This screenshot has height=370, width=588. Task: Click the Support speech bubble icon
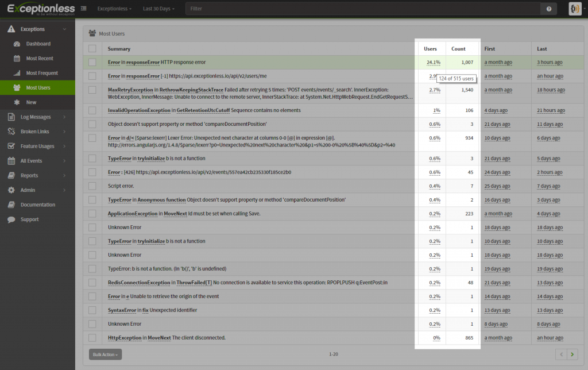point(11,219)
